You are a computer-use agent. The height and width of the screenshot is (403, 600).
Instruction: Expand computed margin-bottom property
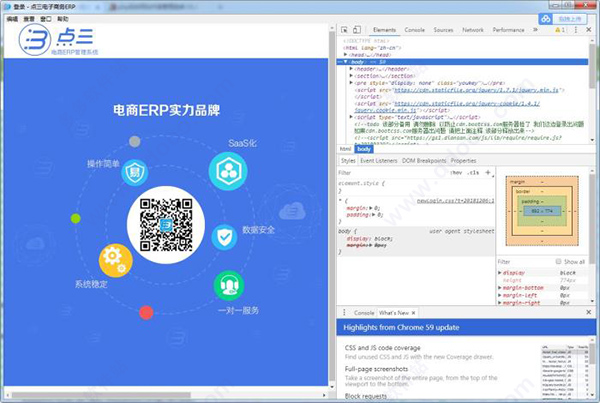(500, 288)
